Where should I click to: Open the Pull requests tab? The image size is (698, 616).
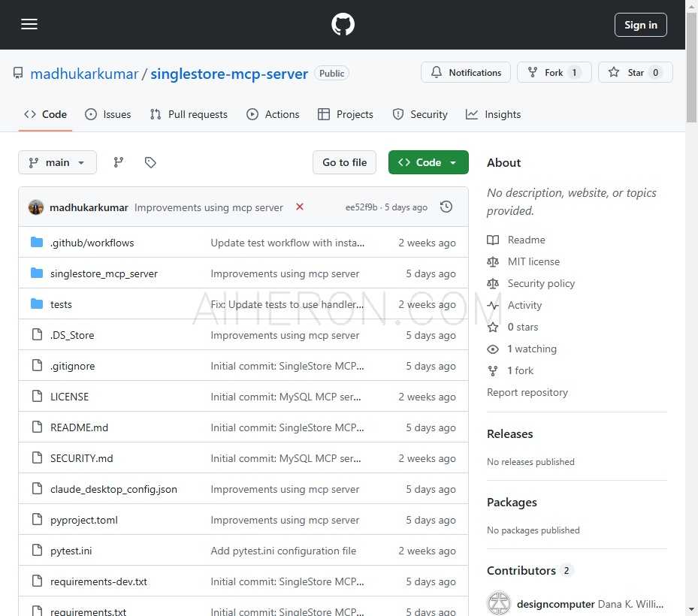[x=189, y=114]
